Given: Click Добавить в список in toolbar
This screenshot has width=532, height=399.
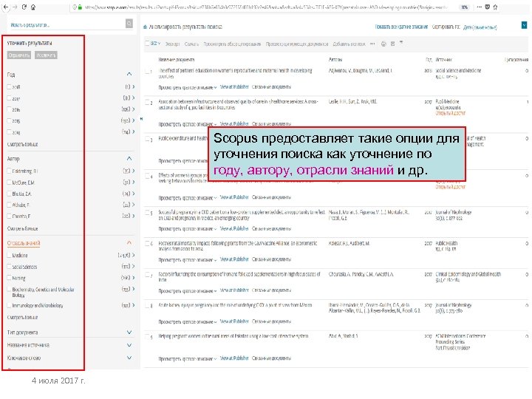Looking at the screenshot, I should point(349,44).
